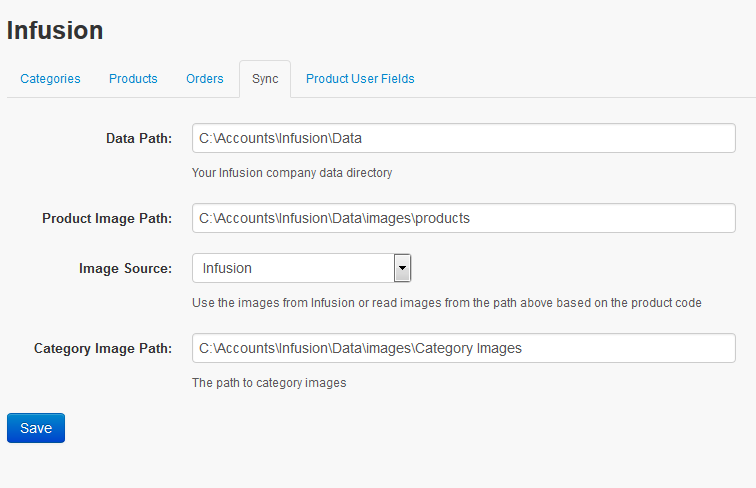This screenshot has height=488, width=756.
Task: Open the Product User Fields tab
Action: click(x=360, y=79)
